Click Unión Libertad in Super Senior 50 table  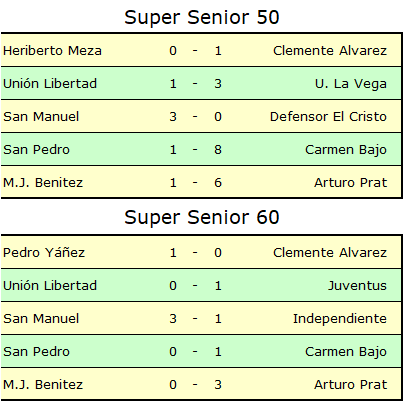(50, 83)
